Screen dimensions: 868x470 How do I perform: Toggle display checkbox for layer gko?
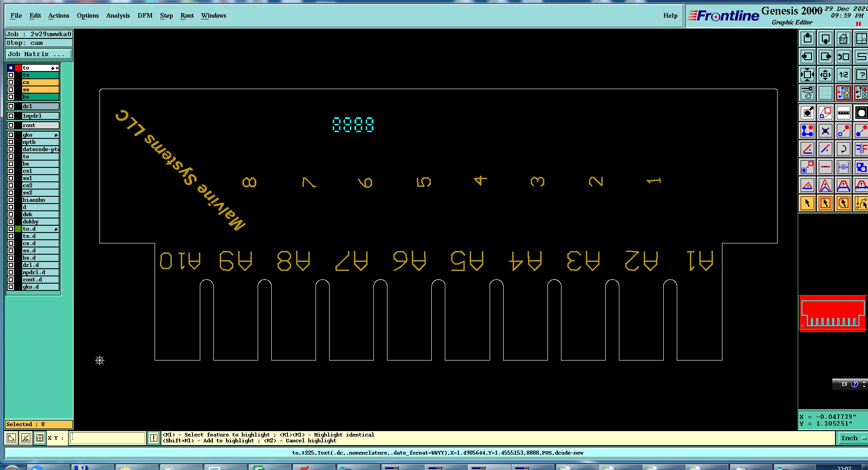[x=11, y=135]
